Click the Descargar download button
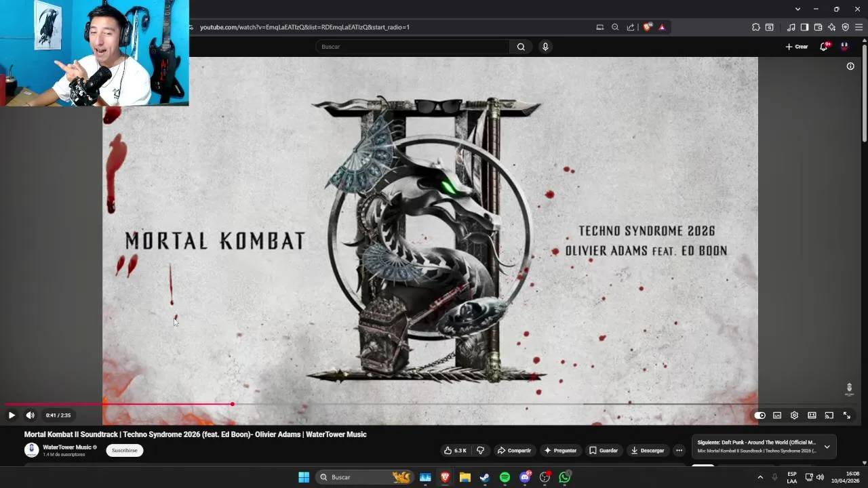 pos(648,450)
